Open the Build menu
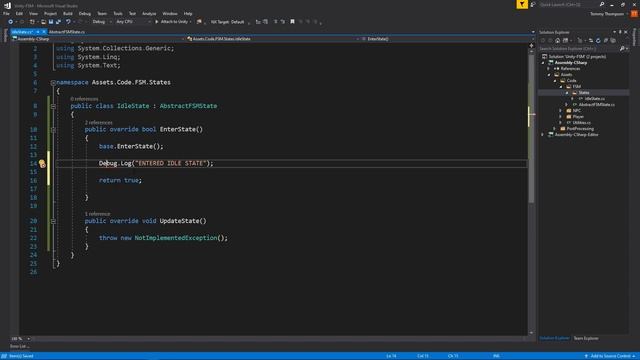Screen dimensions: 640x360 [68, 13]
